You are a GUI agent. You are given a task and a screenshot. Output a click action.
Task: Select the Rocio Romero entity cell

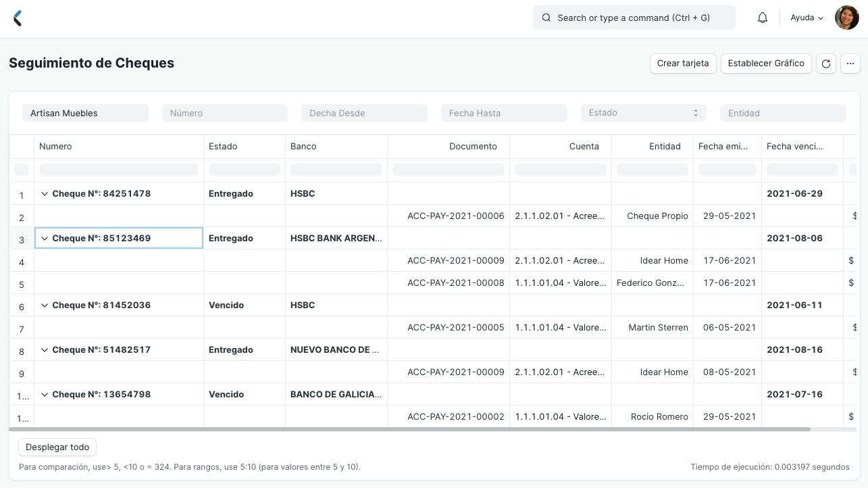coord(653,417)
